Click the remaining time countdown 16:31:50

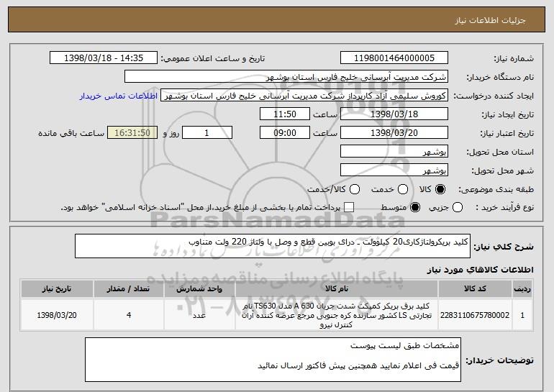pos(132,133)
